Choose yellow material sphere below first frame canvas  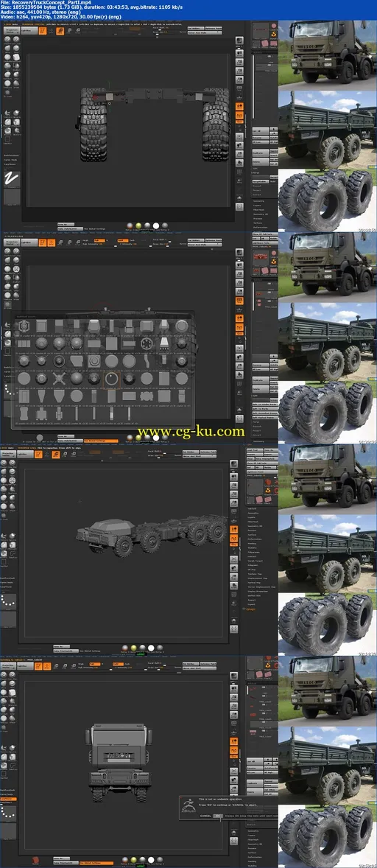pyautogui.click(x=138, y=226)
